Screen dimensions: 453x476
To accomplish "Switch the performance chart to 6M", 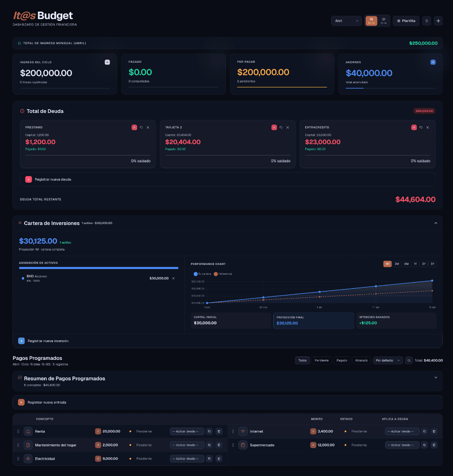I will pyautogui.click(x=406, y=264).
